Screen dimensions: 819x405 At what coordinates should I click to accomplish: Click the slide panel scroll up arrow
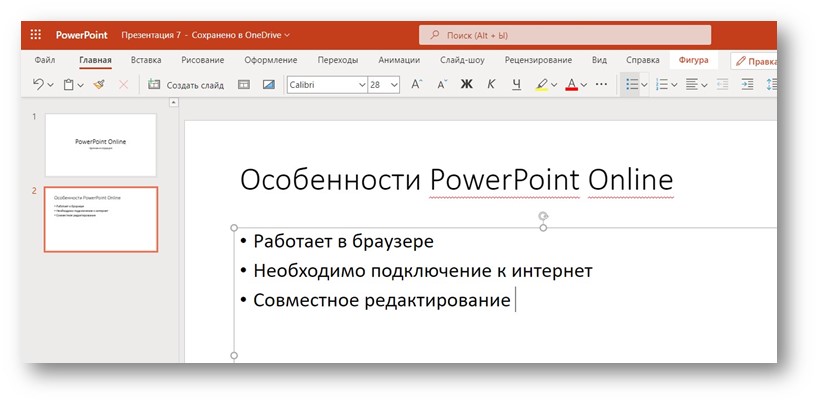point(173,103)
